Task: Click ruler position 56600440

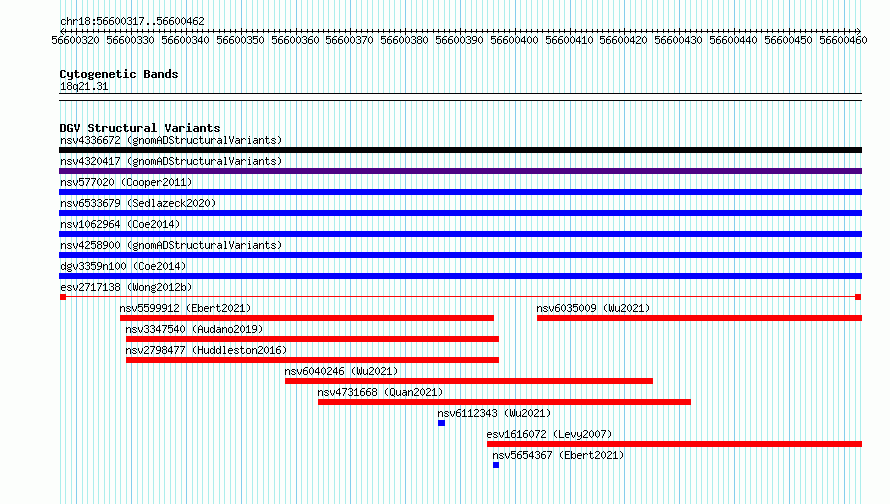Action: (x=733, y=40)
